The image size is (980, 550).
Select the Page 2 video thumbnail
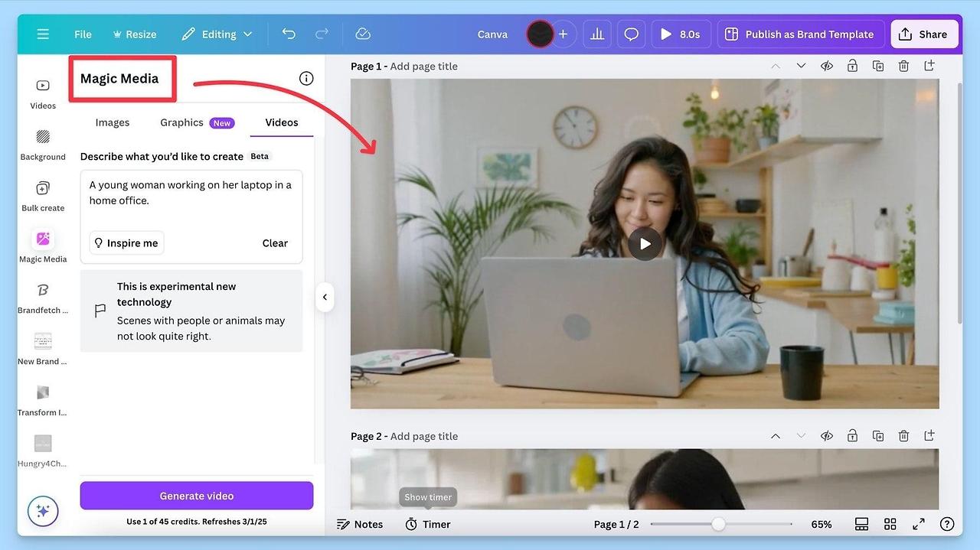tap(645, 479)
